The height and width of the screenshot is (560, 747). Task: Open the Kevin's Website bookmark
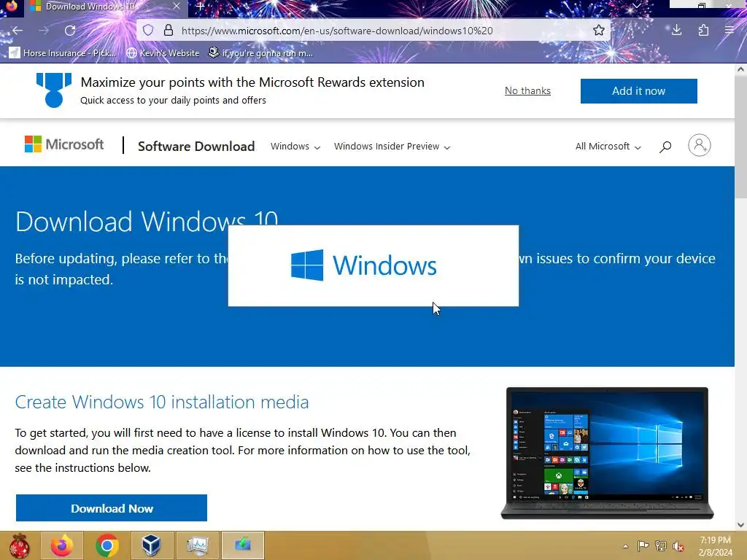[x=163, y=52]
